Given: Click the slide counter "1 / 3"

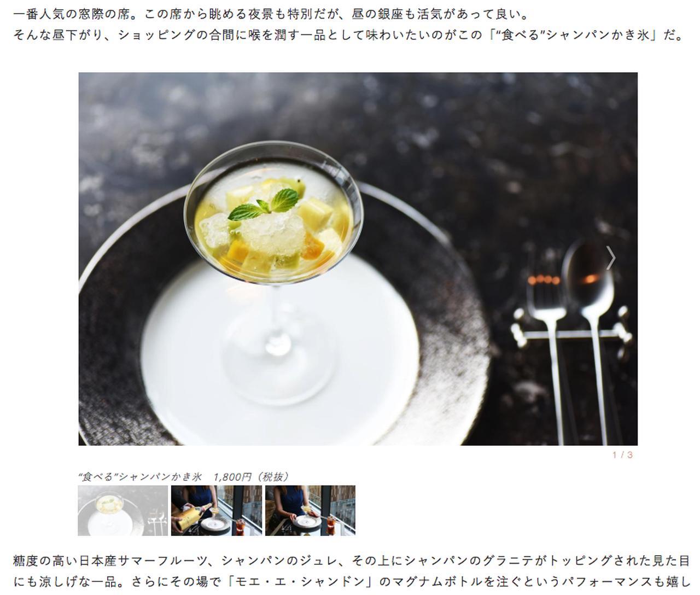Looking at the screenshot, I should (622, 455).
